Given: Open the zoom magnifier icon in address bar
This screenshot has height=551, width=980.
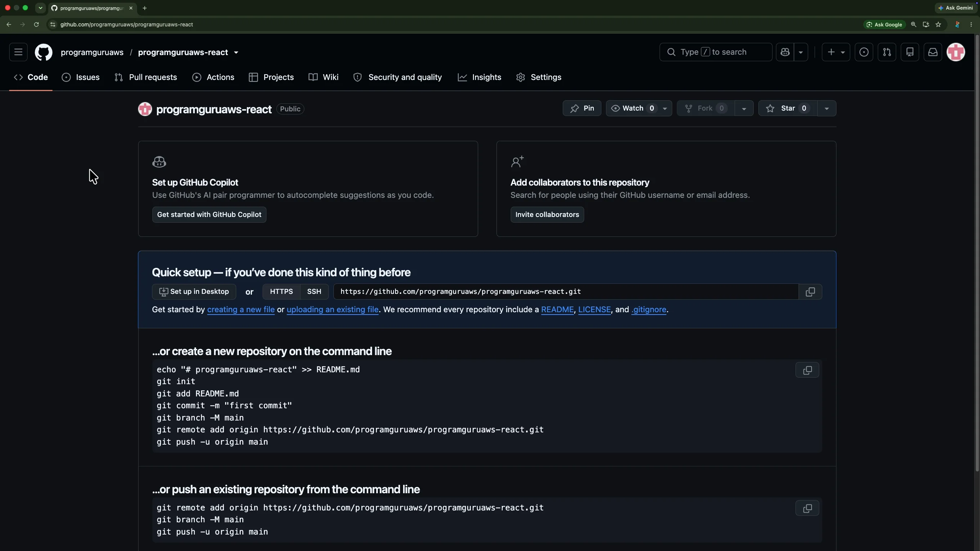Looking at the screenshot, I should [913, 24].
